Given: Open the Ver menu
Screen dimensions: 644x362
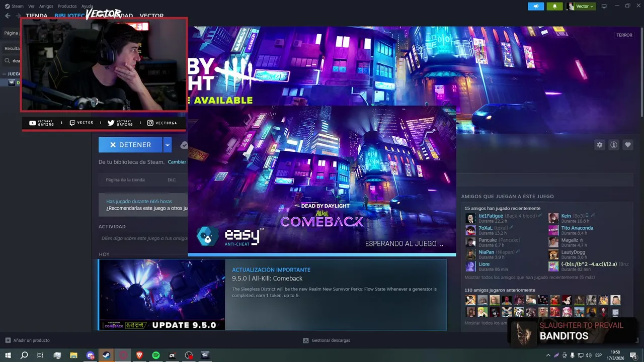Looking at the screenshot, I should [x=31, y=6].
